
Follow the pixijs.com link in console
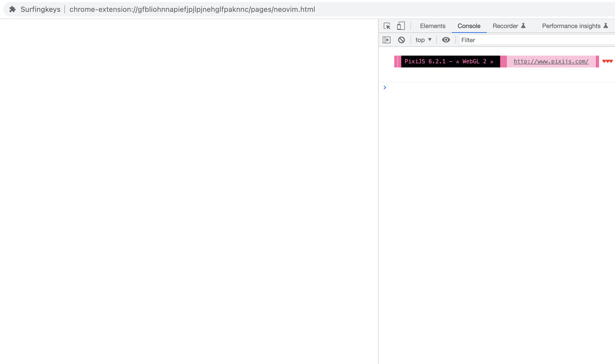tap(551, 61)
